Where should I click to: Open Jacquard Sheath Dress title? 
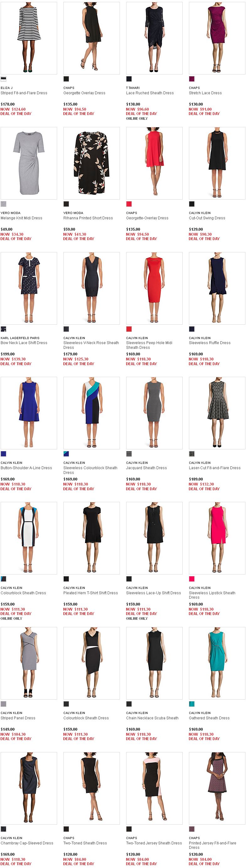point(146,468)
